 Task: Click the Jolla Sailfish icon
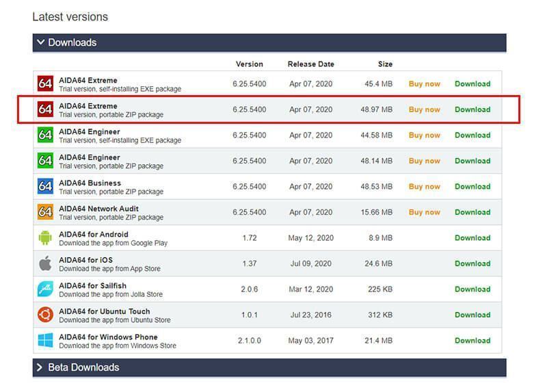(45, 289)
